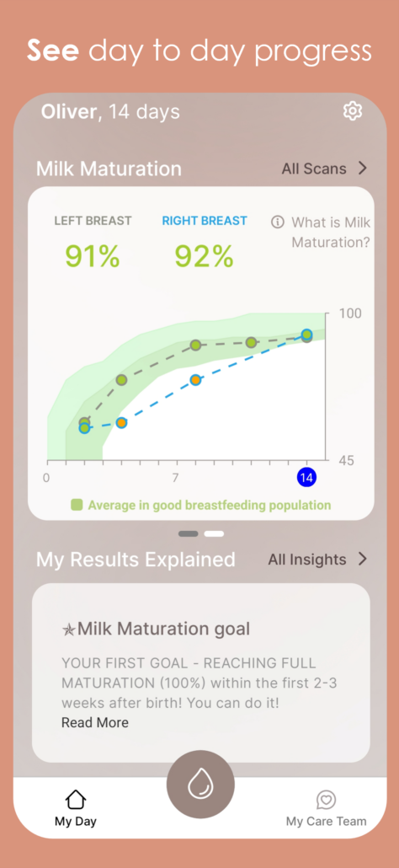Tap the star icon by Milk Maturation goal

tap(68, 630)
